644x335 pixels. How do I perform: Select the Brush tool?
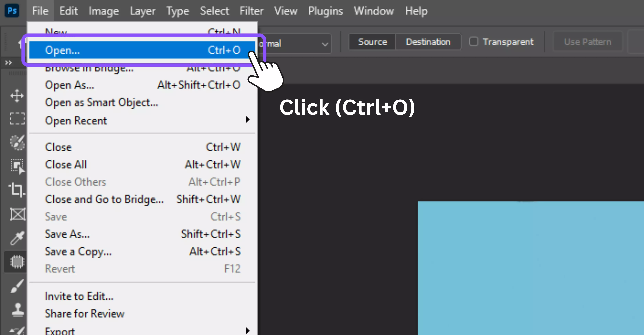[17, 286]
